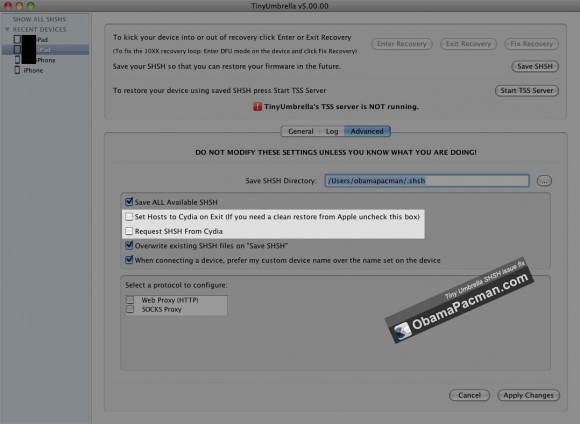
Task: Collapse the Recent Devices section triangle
Action: (7, 29)
